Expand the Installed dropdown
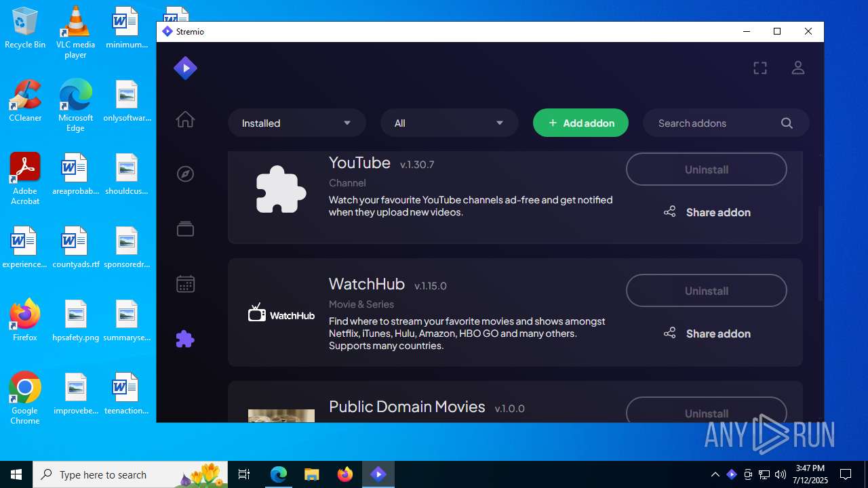Viewport: 868px width, 488px height. 297,123
